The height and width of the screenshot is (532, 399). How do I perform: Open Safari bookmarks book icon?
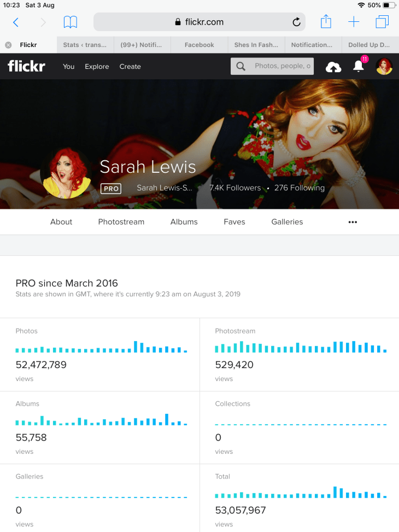tap(71, 22)
